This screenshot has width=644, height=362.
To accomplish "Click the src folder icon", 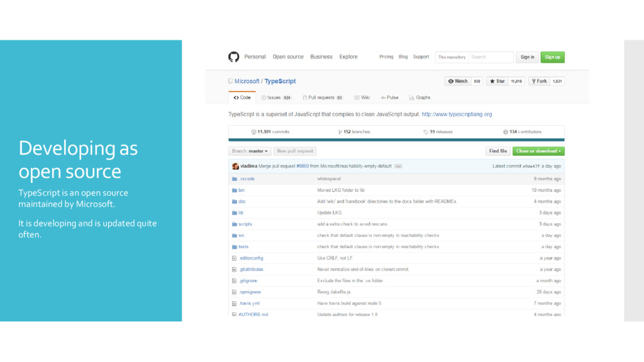I will coord(234,236).
